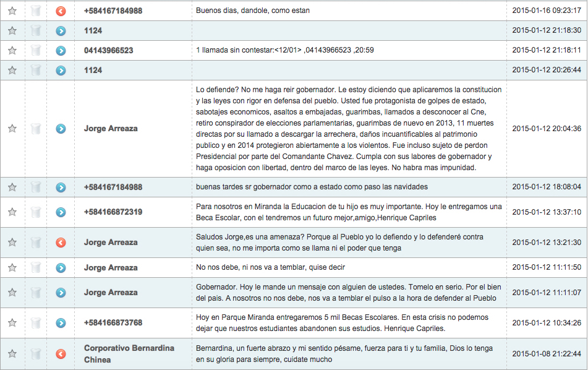Image resolution: width=588 pixels, height=370 pixels.
Task: Open 'No nos debe, ni nos va a temblar' text
Action: [270, 267]
